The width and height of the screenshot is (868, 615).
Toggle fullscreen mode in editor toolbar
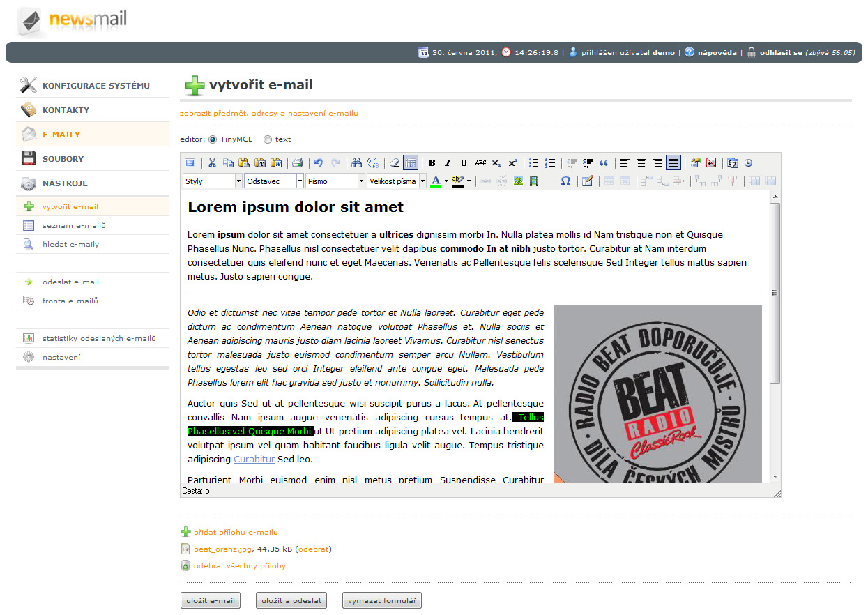(x=190, y=163)
